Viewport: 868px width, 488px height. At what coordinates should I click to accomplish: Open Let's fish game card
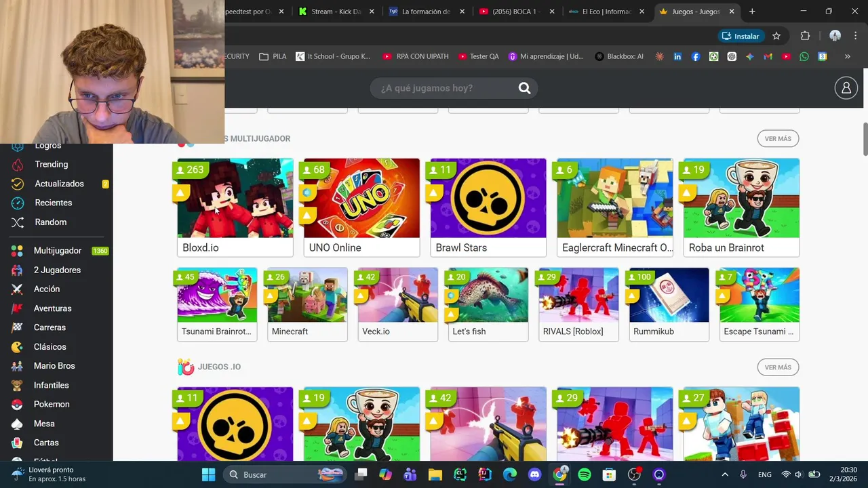[488, 304]
